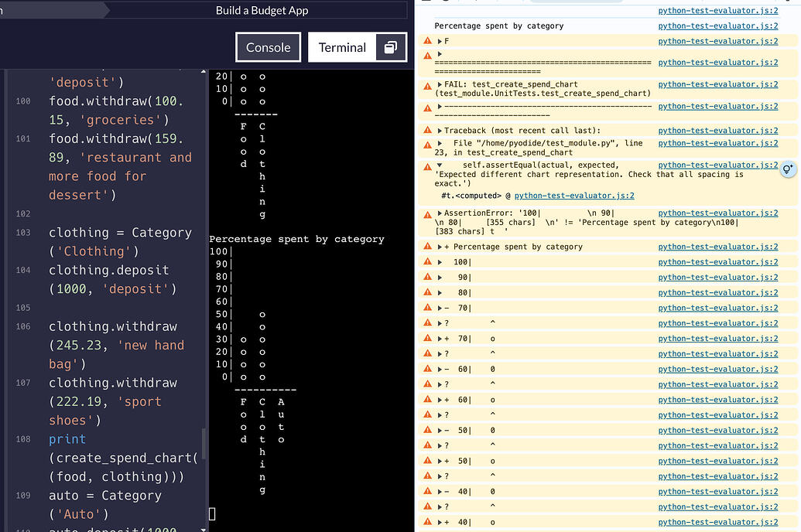Click the "Build a Budget App" breadcrumb title

(x=262, y=11)
